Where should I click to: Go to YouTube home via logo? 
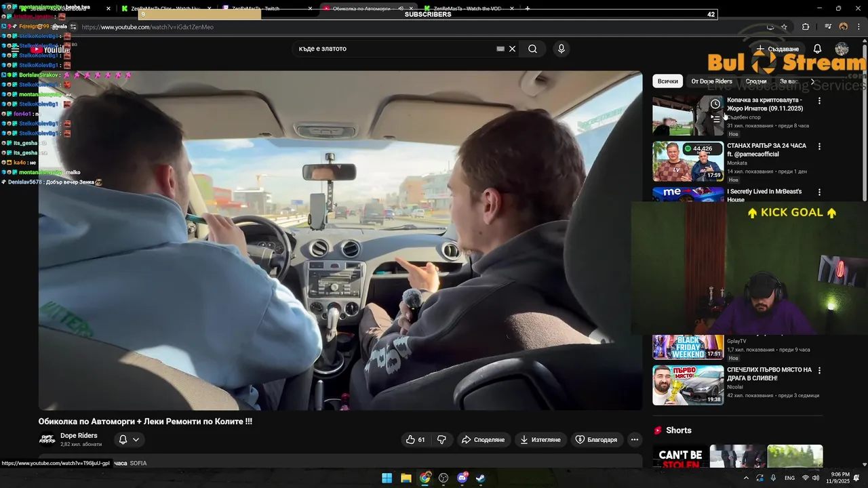coord(50,49)
